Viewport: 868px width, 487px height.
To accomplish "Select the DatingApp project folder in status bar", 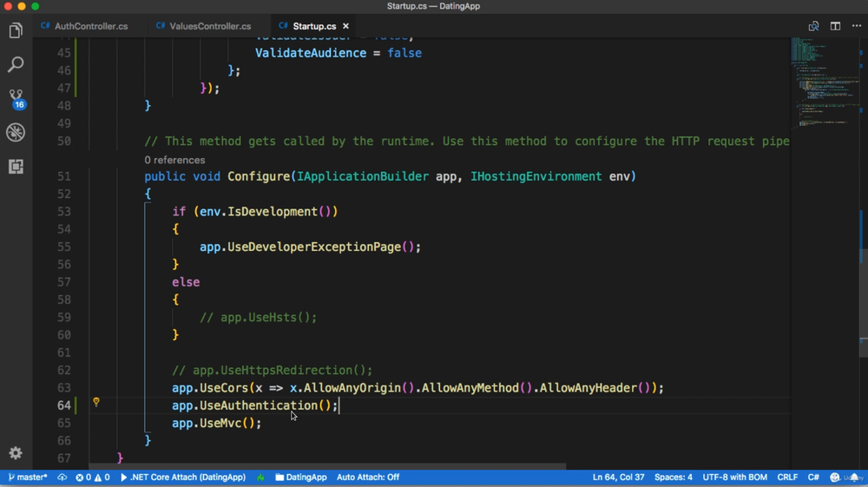I will [x=301, y=477].
